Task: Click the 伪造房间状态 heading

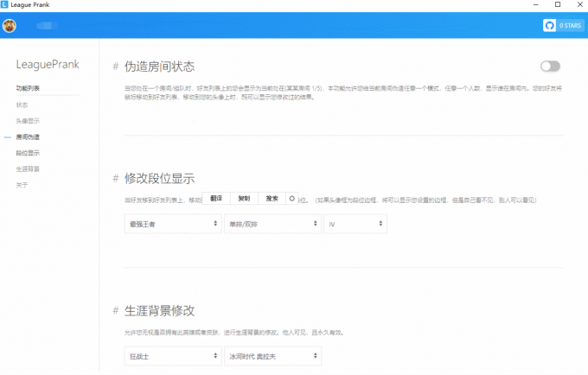Action: pos(160,67)
